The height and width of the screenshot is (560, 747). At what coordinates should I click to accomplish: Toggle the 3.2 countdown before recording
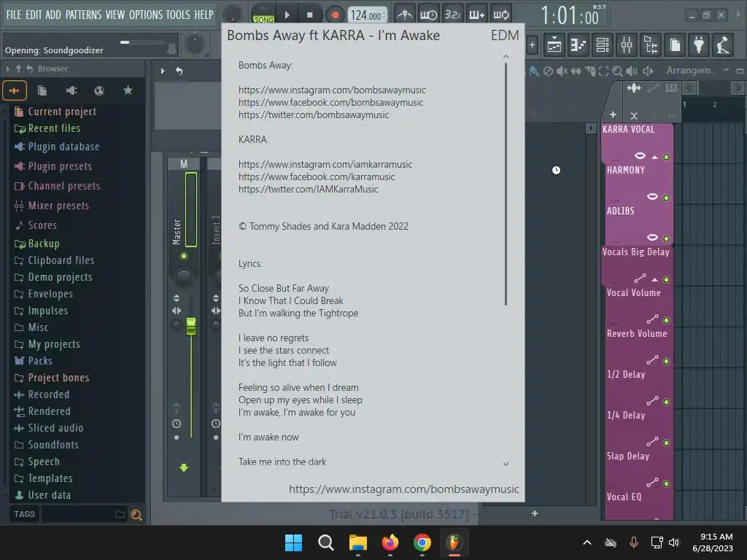tap(452, 15)
